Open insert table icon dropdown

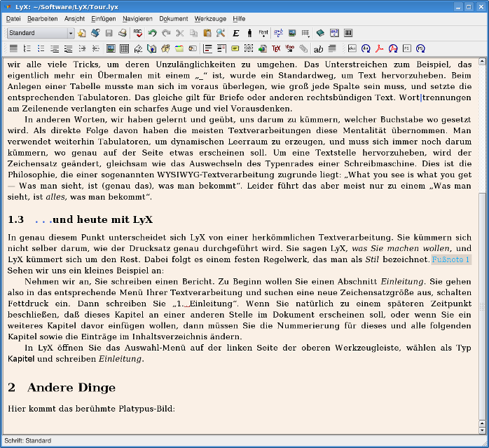305,33
